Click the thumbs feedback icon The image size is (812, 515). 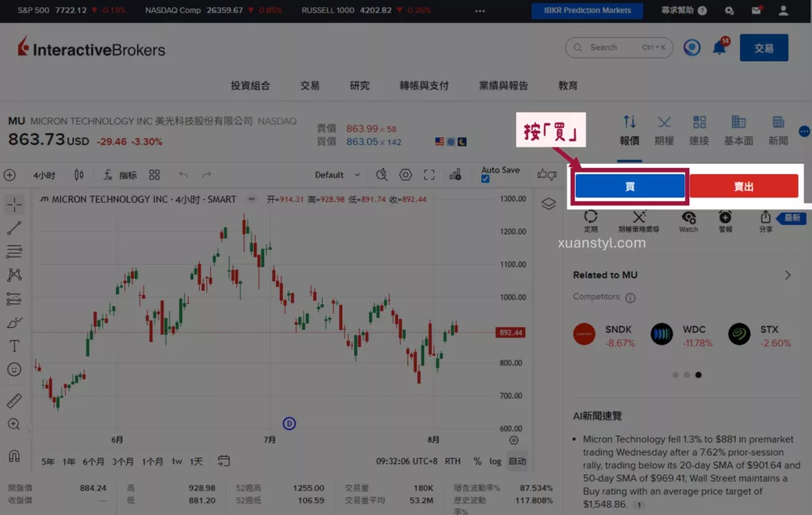(547, 174)
